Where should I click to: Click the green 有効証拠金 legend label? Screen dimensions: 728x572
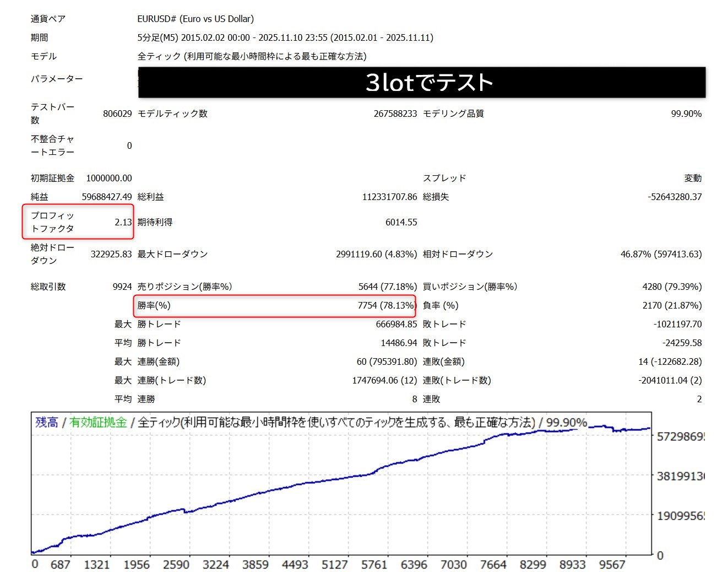(x=98, y=422)
